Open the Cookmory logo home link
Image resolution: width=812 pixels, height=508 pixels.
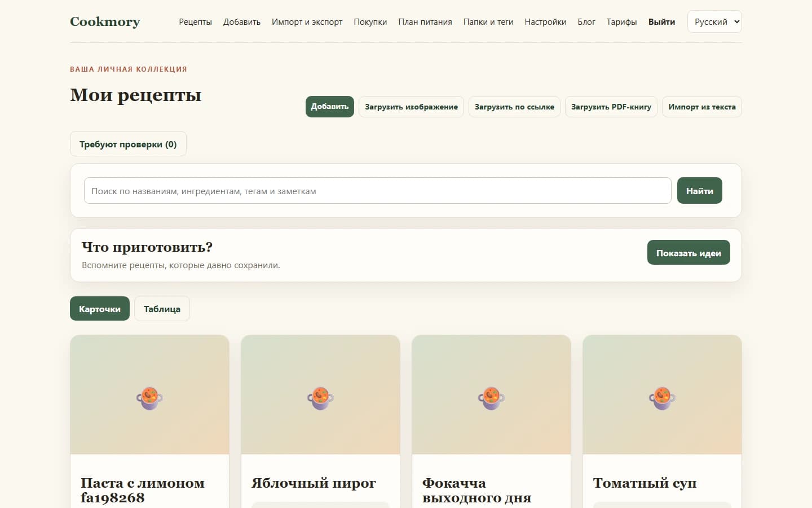click(x=105, y=21)
